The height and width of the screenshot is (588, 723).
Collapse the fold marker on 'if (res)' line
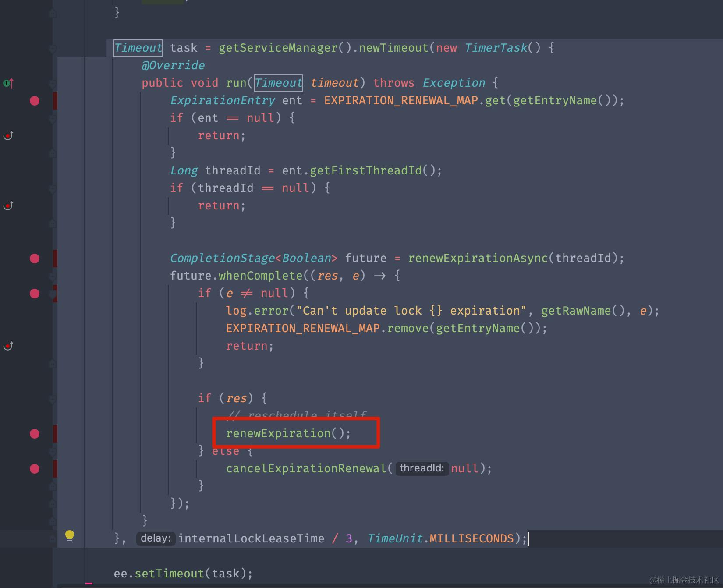pyautogui.click(x=53, y=399)
